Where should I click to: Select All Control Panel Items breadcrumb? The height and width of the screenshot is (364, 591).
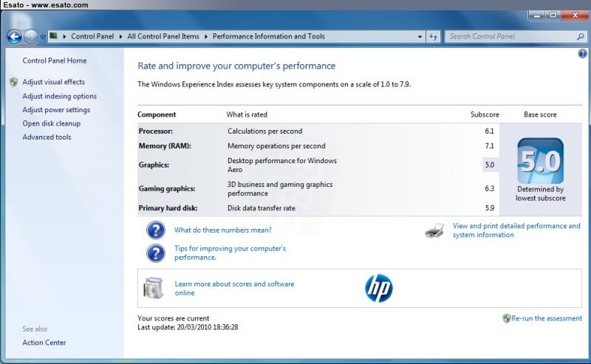pos(163,37)
